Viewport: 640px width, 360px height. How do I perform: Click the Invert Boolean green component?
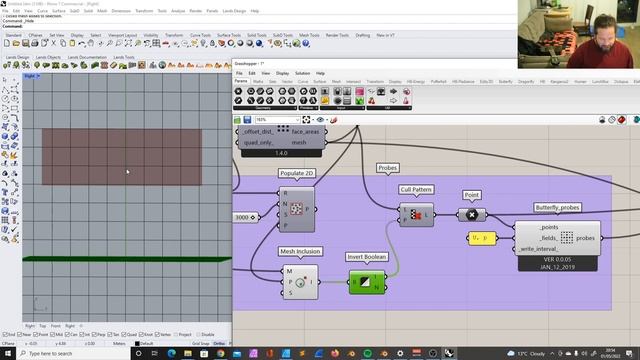367,282
